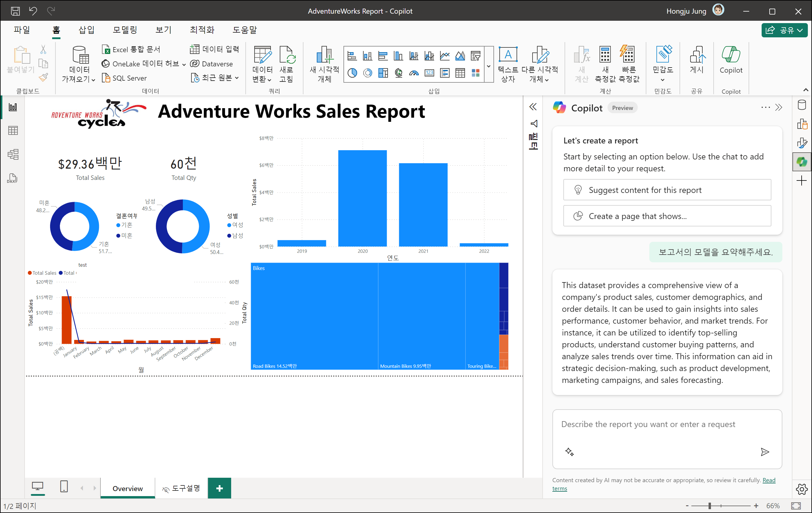Click Suggest content for this report
This screenshot has height=513, width=812.
tap(667, 190)
